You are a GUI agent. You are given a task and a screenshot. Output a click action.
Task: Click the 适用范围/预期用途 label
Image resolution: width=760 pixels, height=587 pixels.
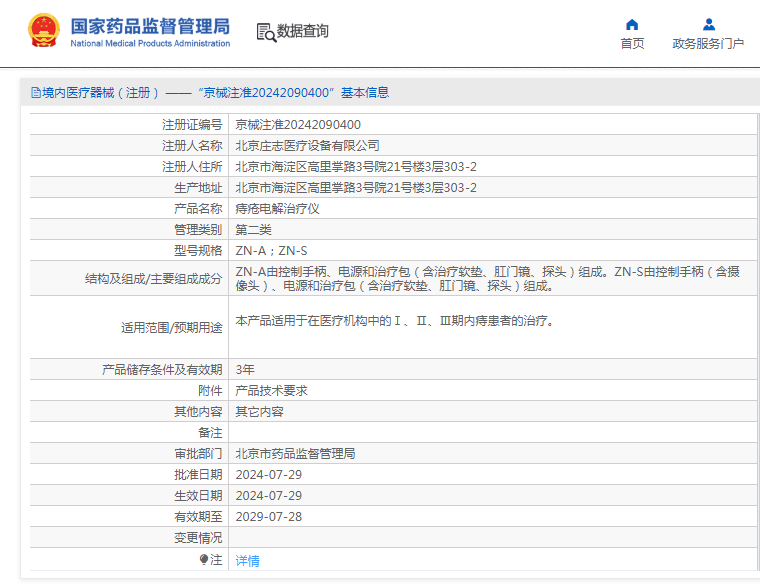tap(172, 328)
